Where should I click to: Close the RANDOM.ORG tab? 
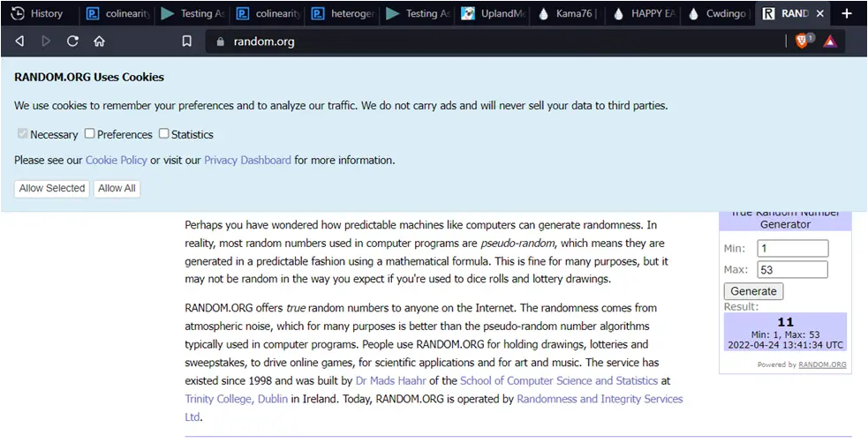click(x=820, y=14)
